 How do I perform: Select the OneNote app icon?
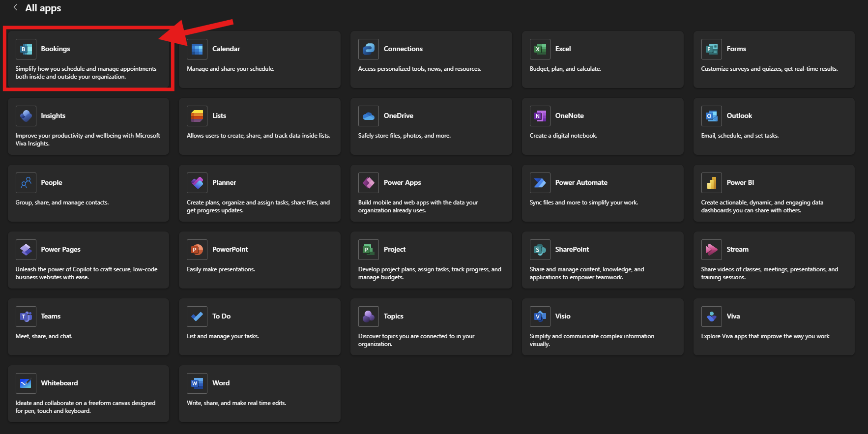click(x=540, y=116)
